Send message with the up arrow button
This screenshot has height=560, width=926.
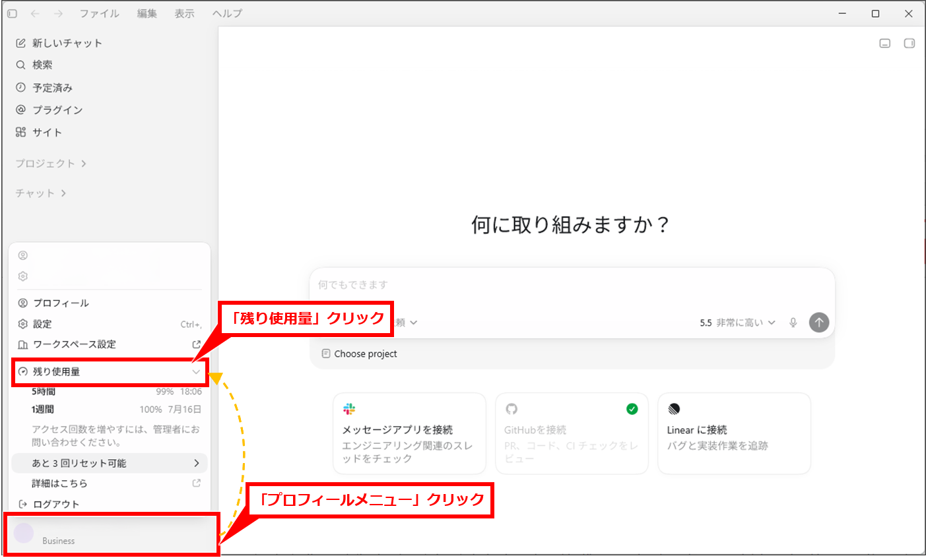[819, 323]
